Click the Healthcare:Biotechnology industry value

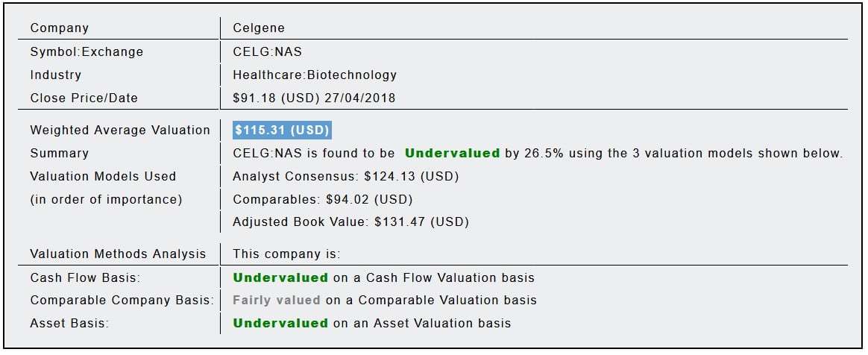[315, 75]
